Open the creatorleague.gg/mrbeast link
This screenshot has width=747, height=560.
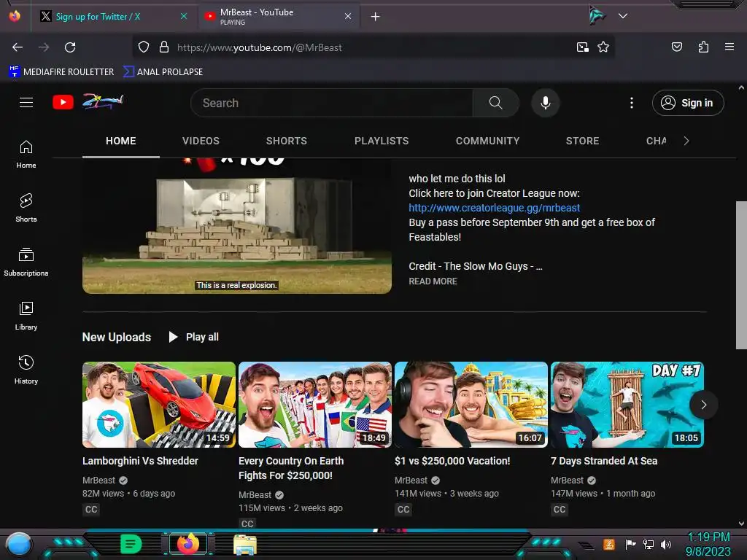coord(494,208)
